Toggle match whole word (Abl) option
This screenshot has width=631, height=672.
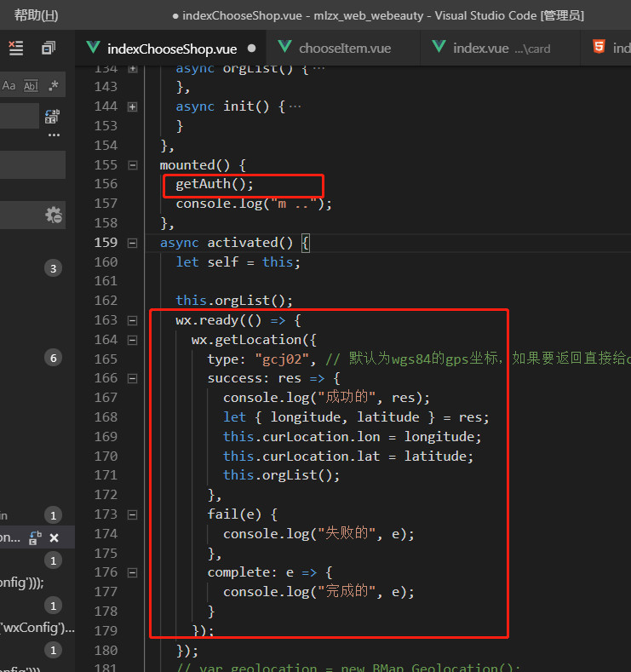(x=31, y=86)
